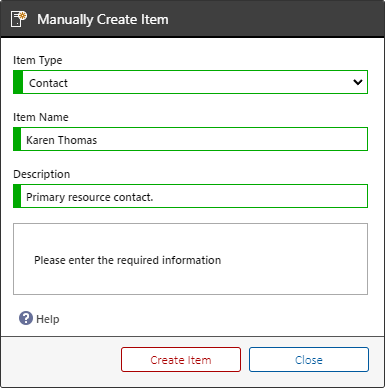Click the Description label
The width and height of the screenshot is (385, 388).
point(42,174)
